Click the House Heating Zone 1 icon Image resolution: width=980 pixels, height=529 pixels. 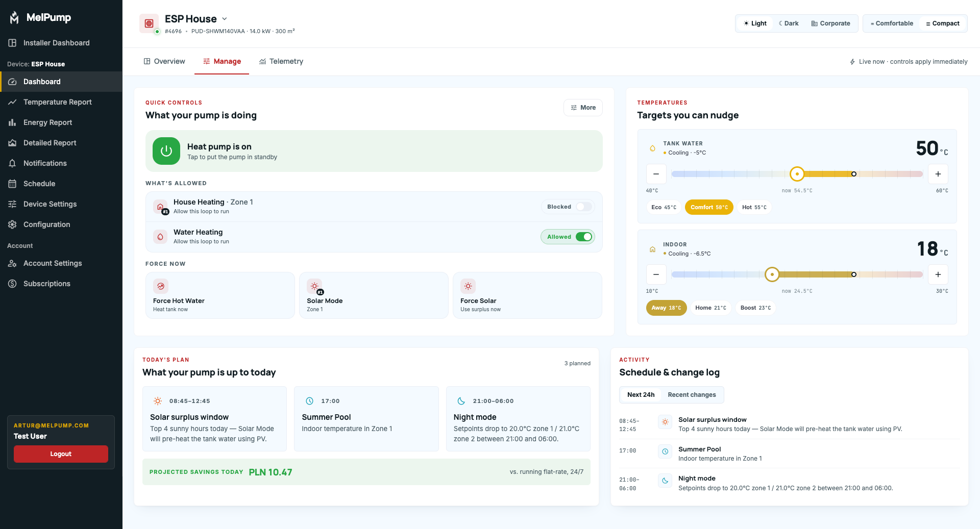pyautogui.click(x=160, y=207)
